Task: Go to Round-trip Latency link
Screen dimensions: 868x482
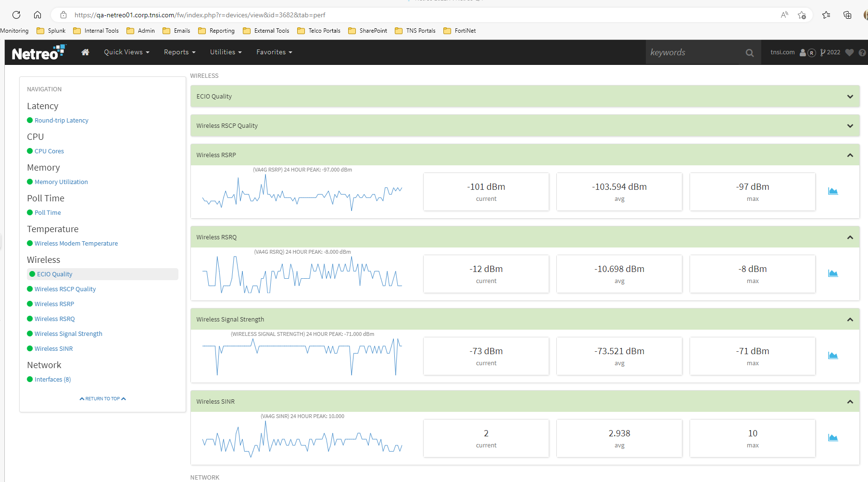Action: click(62, 121)
